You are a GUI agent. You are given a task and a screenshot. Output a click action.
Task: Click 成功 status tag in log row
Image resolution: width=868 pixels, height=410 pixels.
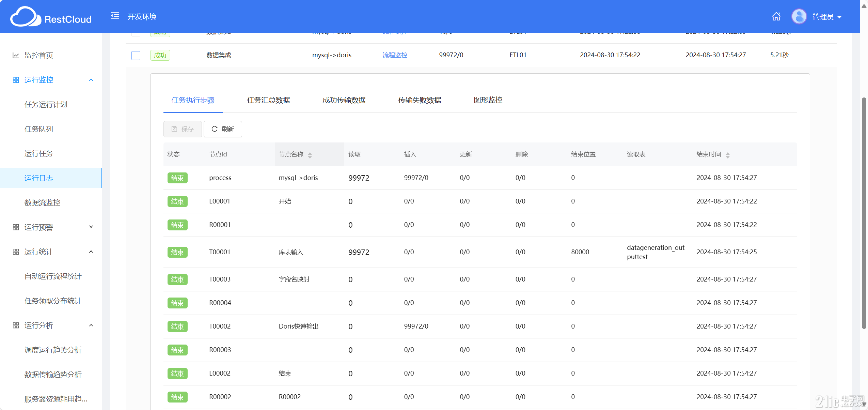(x=160, y=55)
